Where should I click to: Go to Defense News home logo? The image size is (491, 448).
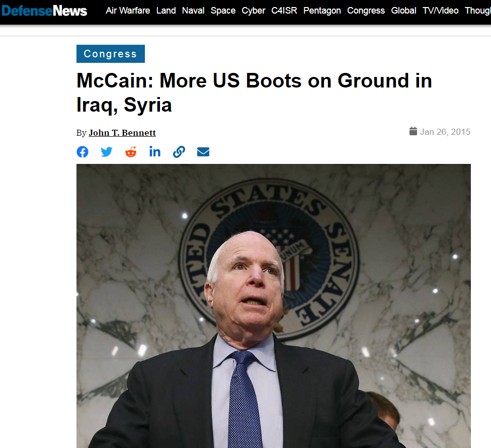pyautogui.click(x=44, y=11)
